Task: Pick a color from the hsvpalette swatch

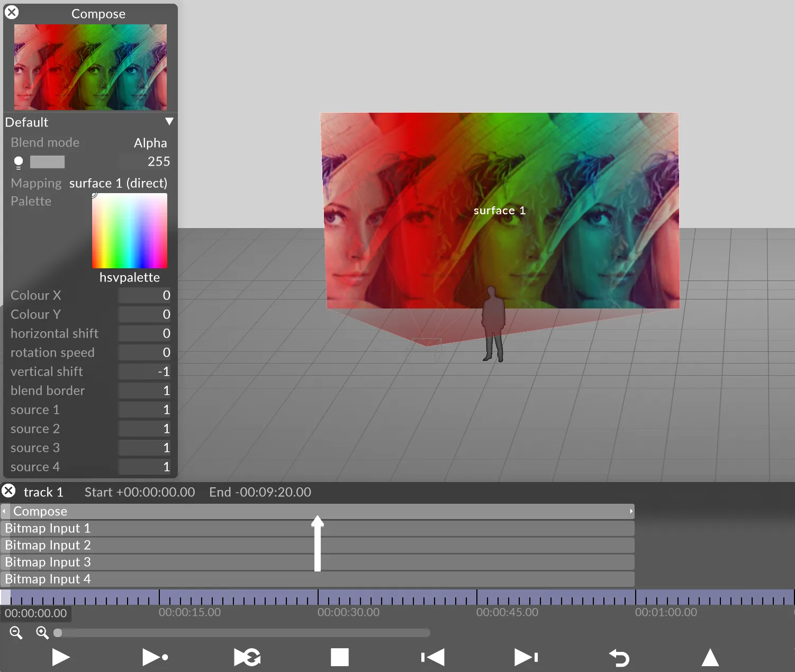Action: (129, 231)
